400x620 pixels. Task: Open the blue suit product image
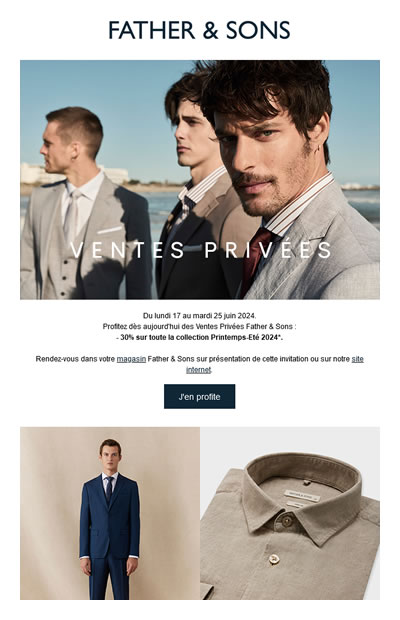(110, 513)
